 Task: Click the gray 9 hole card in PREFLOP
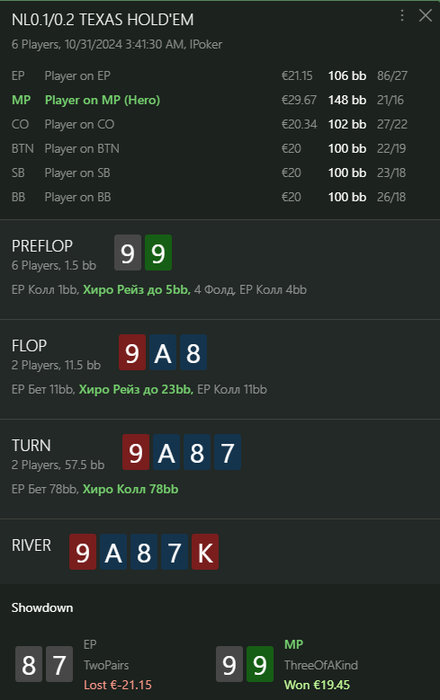tap(128, 253)
